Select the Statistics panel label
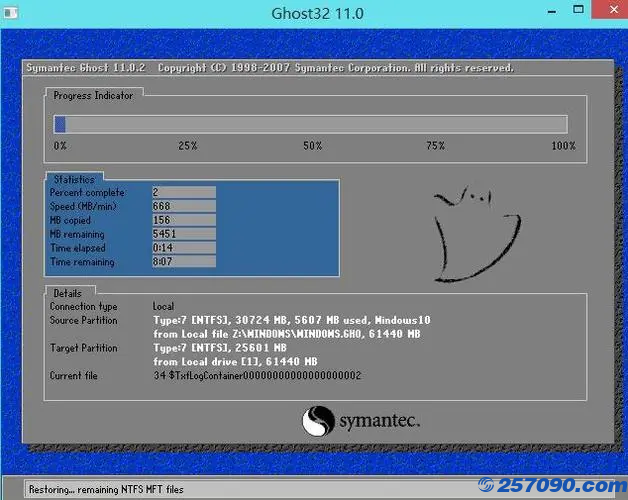This screenshot has height=500, width=628. (x=74, y=179)
